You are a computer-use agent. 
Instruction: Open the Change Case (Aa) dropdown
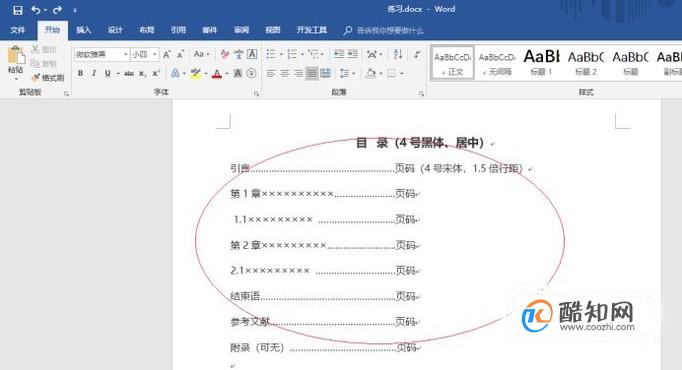coord(201,54)
